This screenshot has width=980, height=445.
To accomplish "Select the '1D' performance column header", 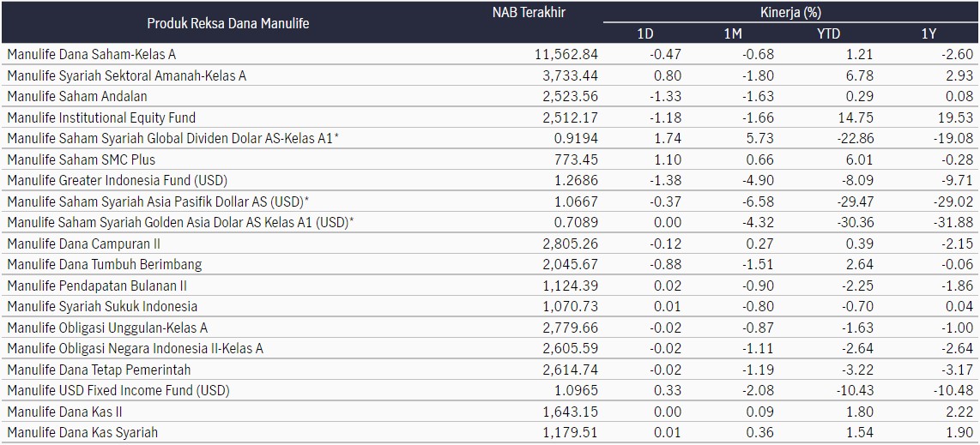I will [x=645, y=33].
